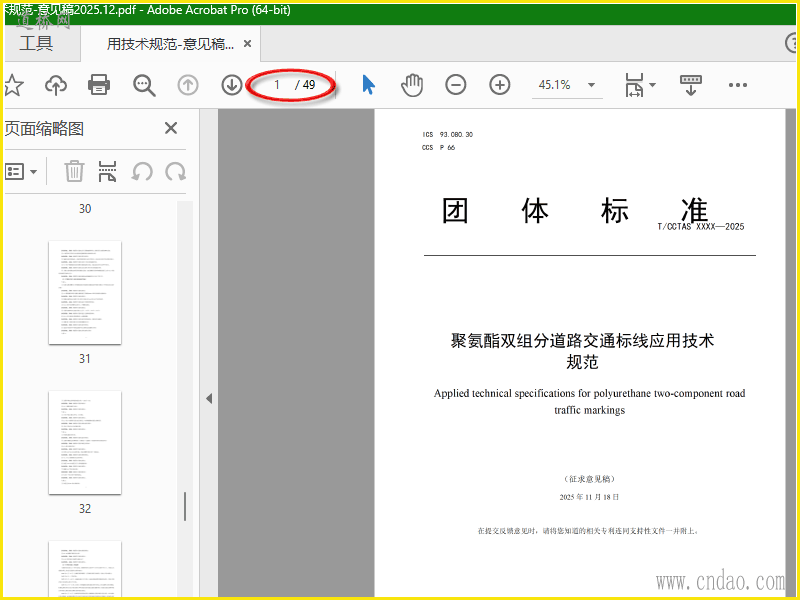Close the page thumbnails panel
This screenshot has width=800, height=600.
[x=171, y=128]
